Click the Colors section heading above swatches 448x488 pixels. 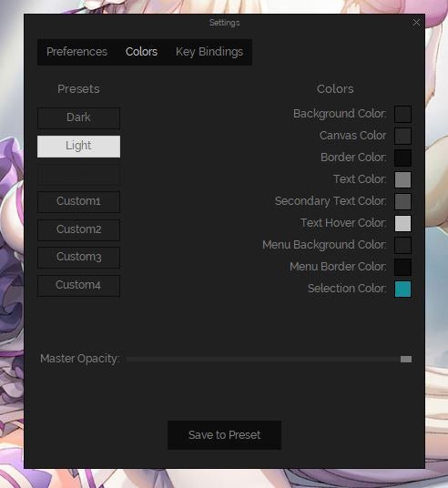click(335, 89)
